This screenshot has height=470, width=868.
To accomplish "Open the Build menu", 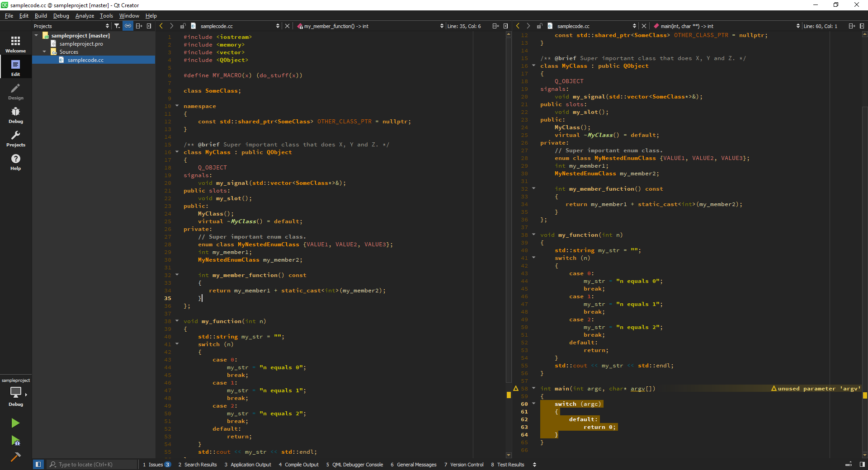I will pos(41,16).
